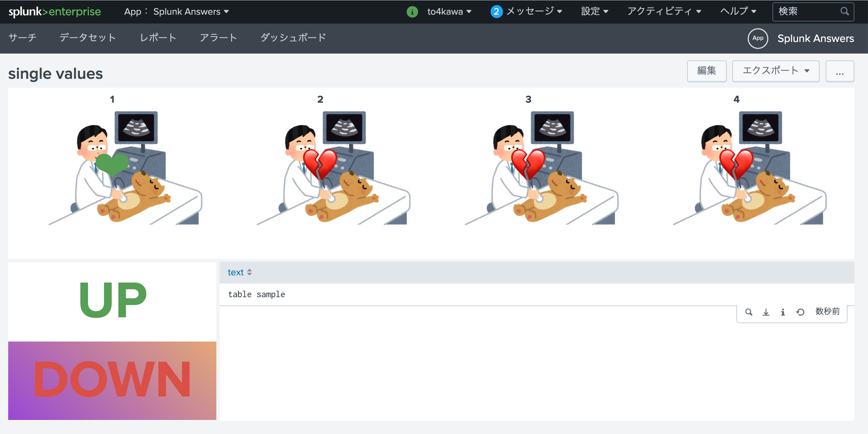Click the Splunk enterprise logo
This screenshot has height=434, width=868.
(55, 11)
